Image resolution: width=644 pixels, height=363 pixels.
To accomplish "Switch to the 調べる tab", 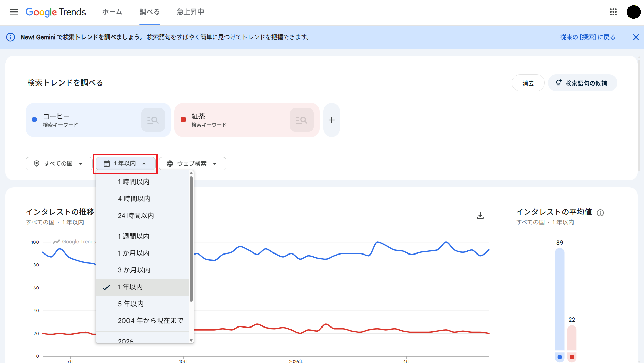I will [149, 12].
